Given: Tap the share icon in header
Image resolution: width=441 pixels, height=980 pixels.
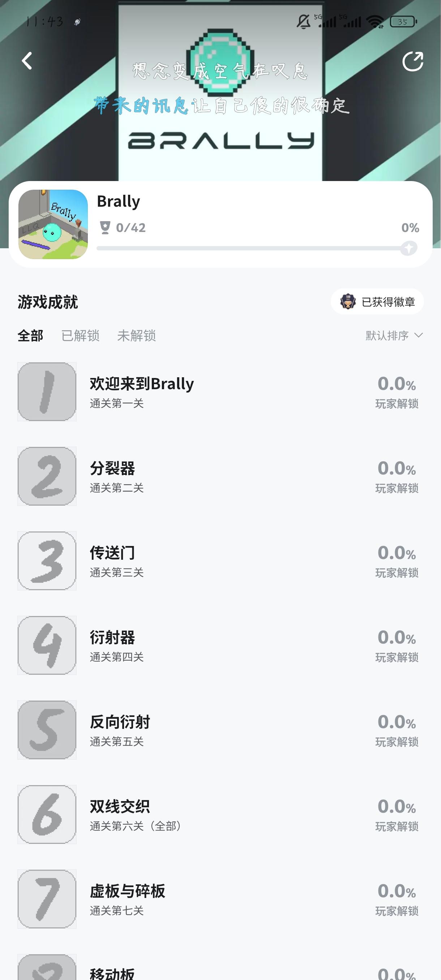Looking at the screenshot, I should pyautogui.click(x=412, y=61).
